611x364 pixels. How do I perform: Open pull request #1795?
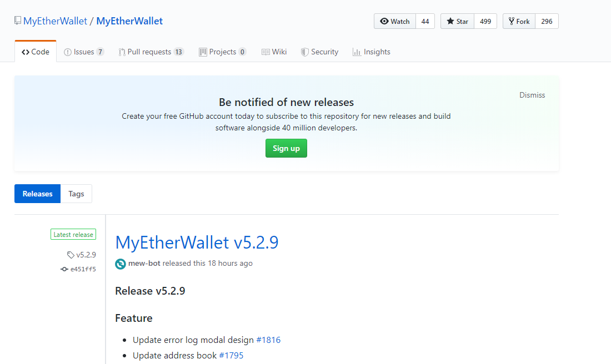tap(231, 356)
